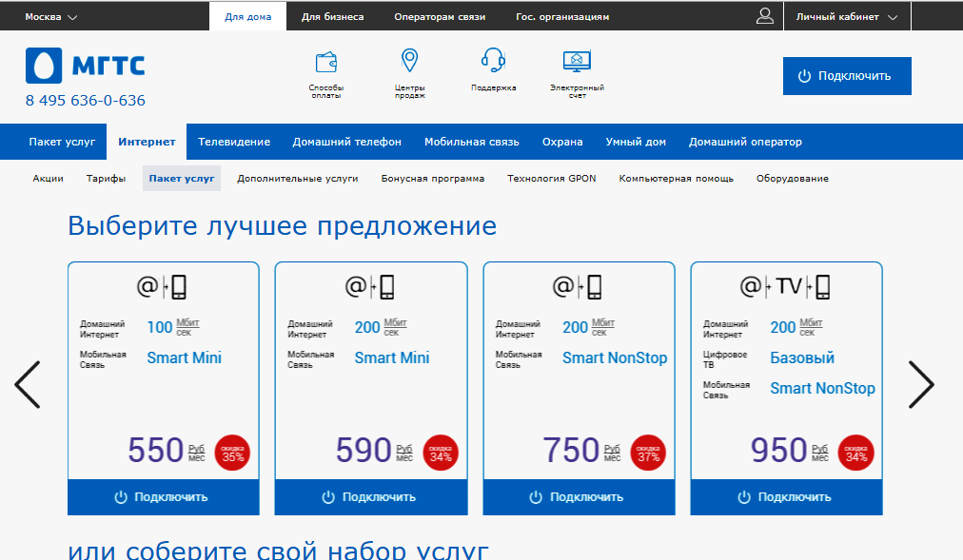Open the Домашний оператор menu section

click(x=745, y=142)
